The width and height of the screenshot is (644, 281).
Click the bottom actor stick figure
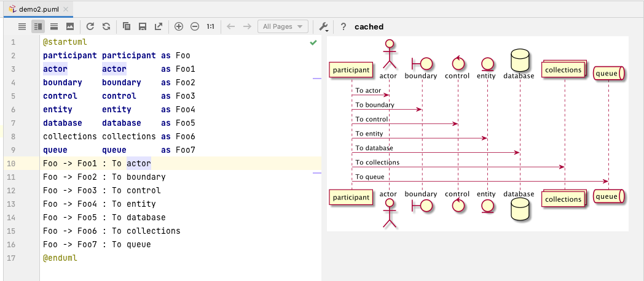coord(388,213)
